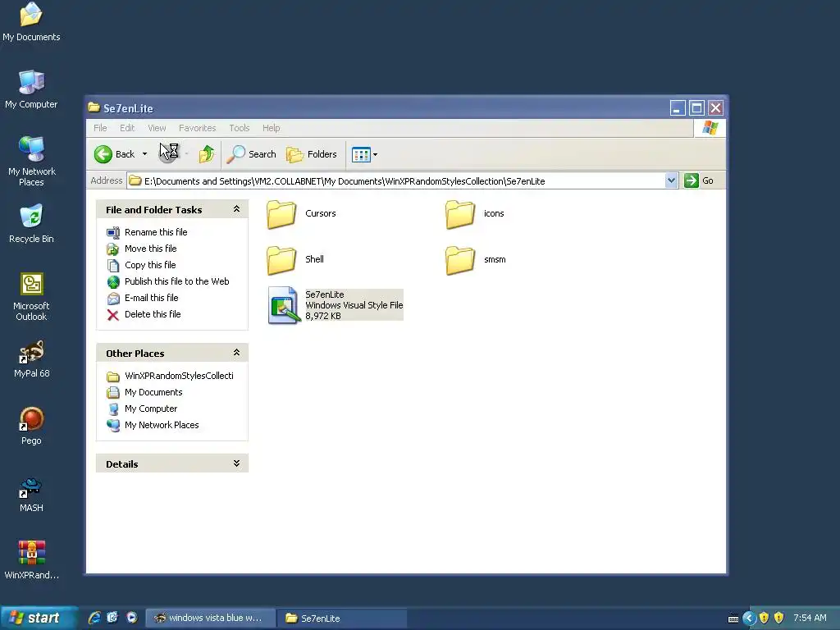Click the Microsoft Outlook desktop icon
This screenshot has height=630, width=840.
click(x=31, y=296)
